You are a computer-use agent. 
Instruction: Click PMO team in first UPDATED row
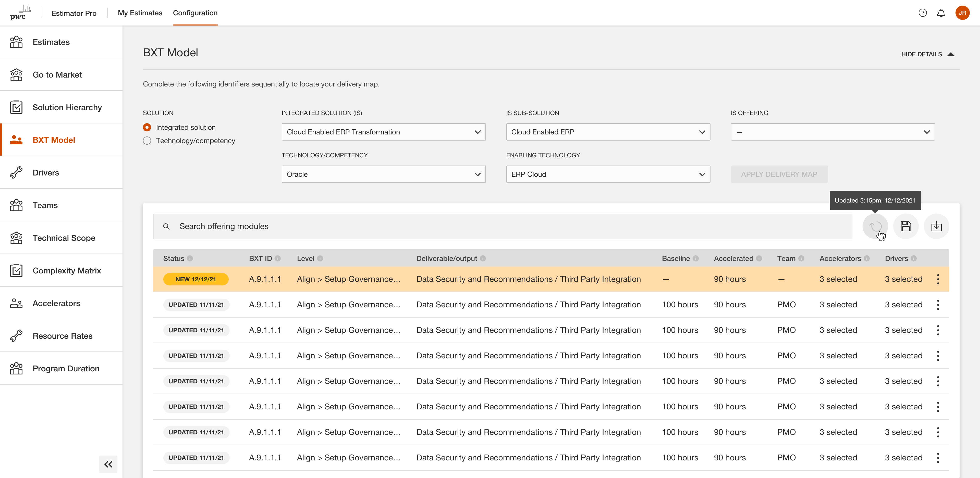point(786,305)
